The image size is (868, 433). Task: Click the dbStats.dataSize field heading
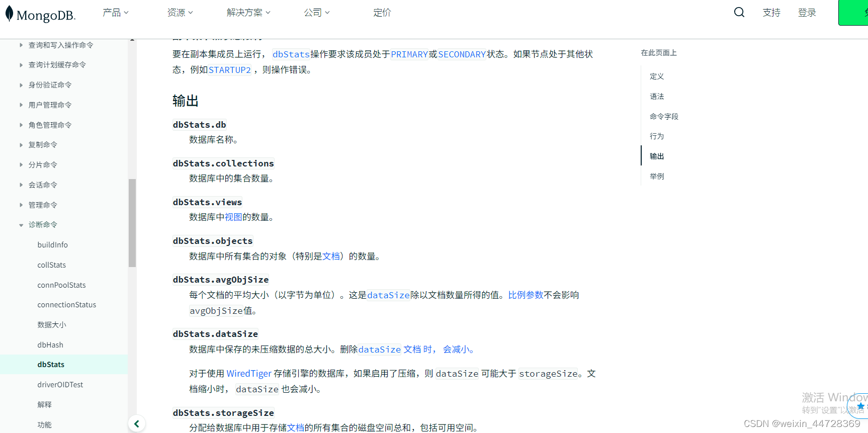click(215, 334)
